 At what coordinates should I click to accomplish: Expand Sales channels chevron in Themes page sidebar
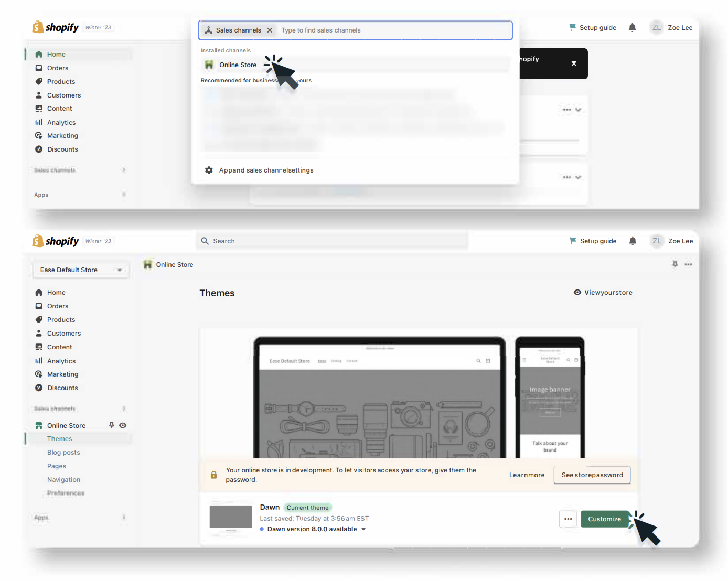(124, 409)
